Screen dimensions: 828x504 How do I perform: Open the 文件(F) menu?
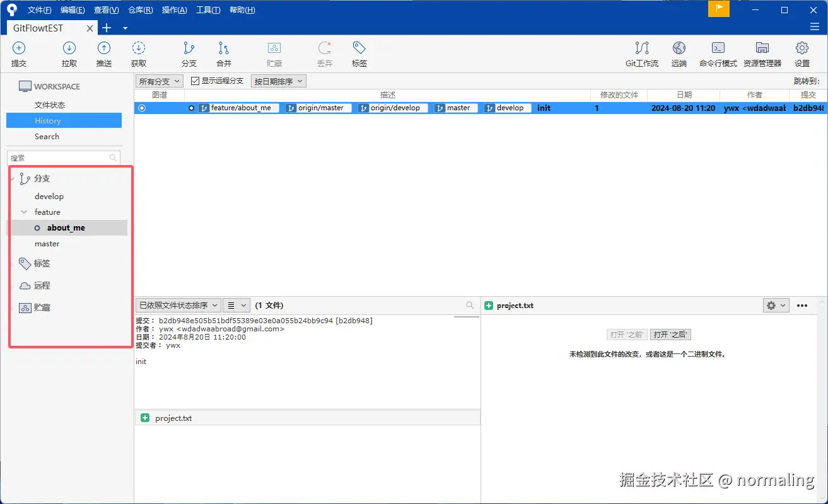point(40,10)
